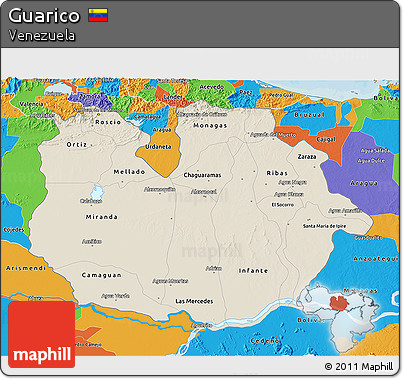Select the Lander label
403x379 pixels.
(173, 97)
